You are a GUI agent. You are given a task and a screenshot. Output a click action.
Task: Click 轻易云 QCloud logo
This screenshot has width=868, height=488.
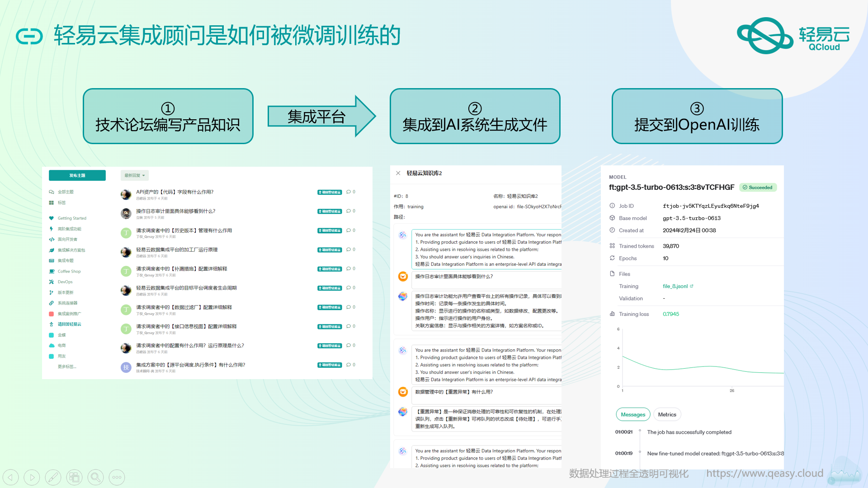(793, 36)
